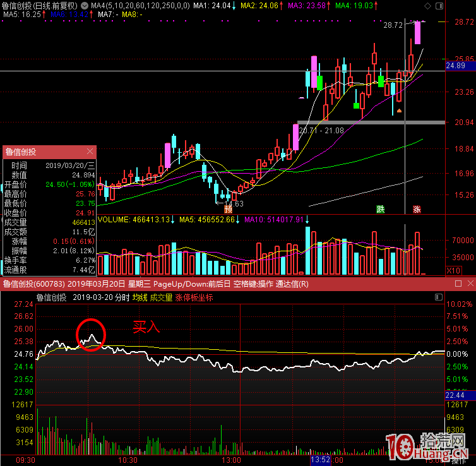Click the orange triangle marker below the candlestick
This screenshot has width=476, height=466.
[399, 111]
